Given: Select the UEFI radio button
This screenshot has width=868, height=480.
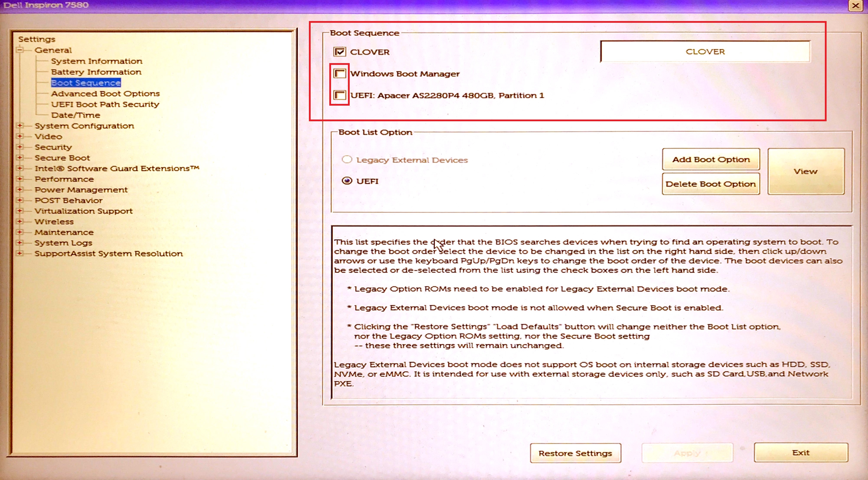Looking at the screenshot, I should 347,181.
